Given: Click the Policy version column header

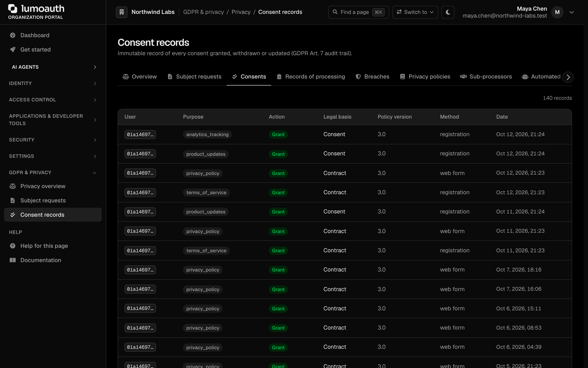Looking at the screenshot, I should pos(394,117).
